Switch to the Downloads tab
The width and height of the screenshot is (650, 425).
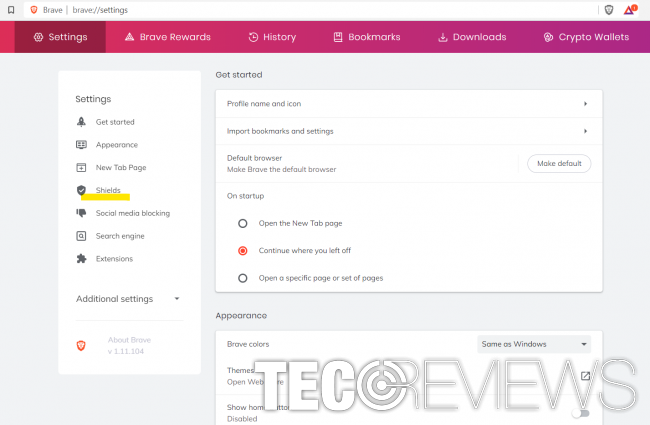(472, 37)
